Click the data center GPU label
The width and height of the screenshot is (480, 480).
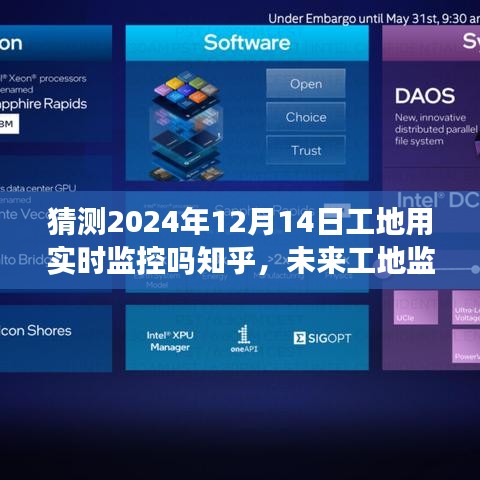(x=38, y=188)
